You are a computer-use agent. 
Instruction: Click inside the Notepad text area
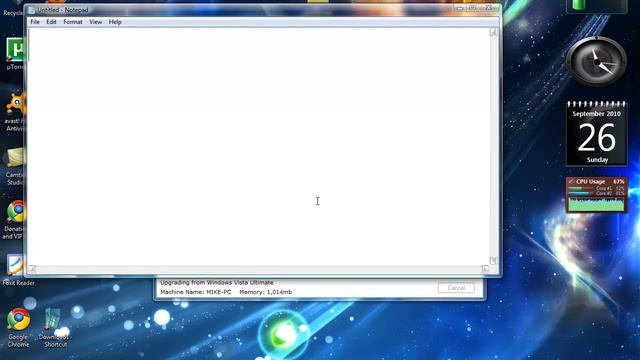[258, 146]
